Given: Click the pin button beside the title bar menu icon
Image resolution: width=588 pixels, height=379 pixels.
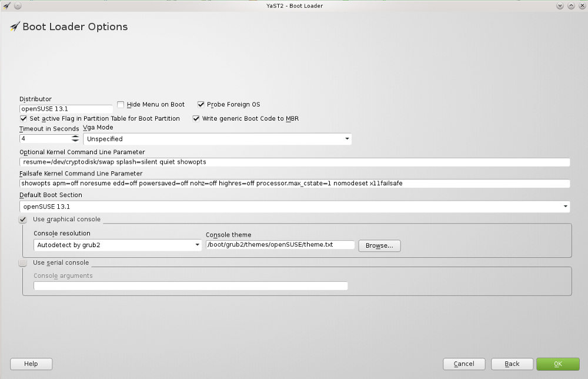Looking at the screenshot, I should pyautogui.click(x=18, y=6).
